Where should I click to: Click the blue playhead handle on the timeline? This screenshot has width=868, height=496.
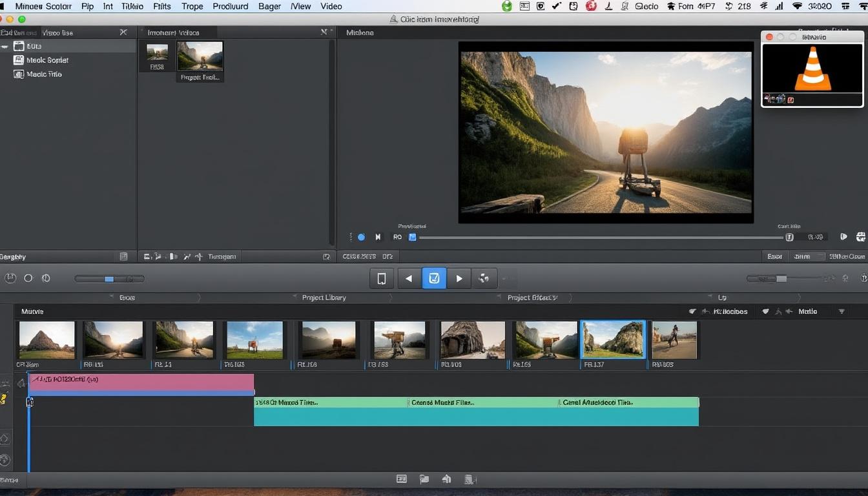click(x=29, y=402)
